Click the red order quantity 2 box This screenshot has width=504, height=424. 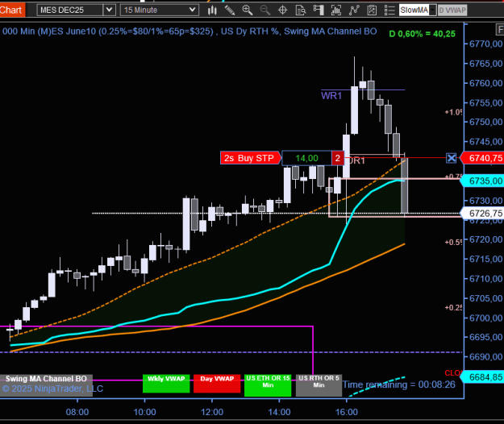coord(338,158)
